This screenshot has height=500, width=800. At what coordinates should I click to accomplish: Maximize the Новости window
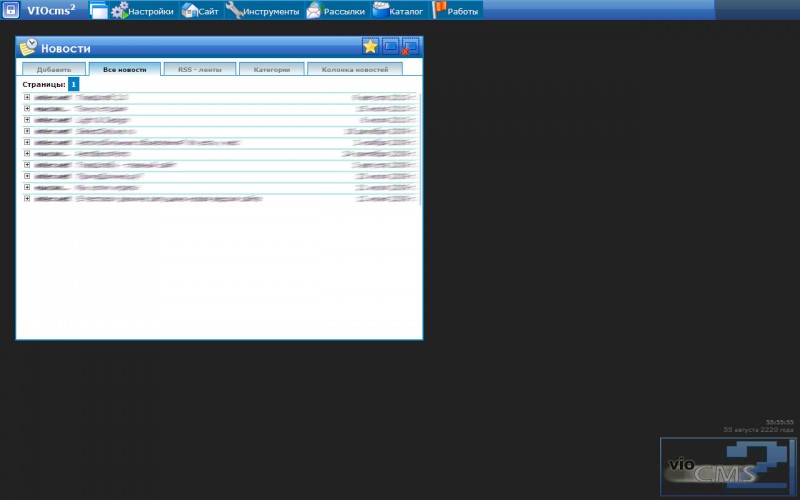391,46
